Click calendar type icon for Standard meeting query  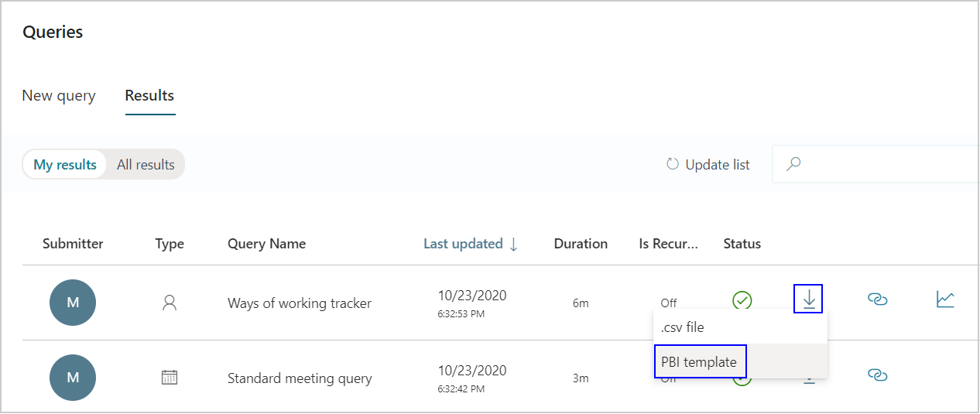point(170,378)
